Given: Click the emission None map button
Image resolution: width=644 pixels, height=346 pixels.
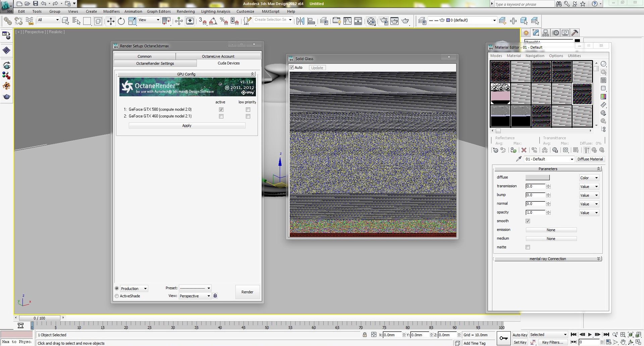Looking at the screenshot, I should tap(551, 230).
